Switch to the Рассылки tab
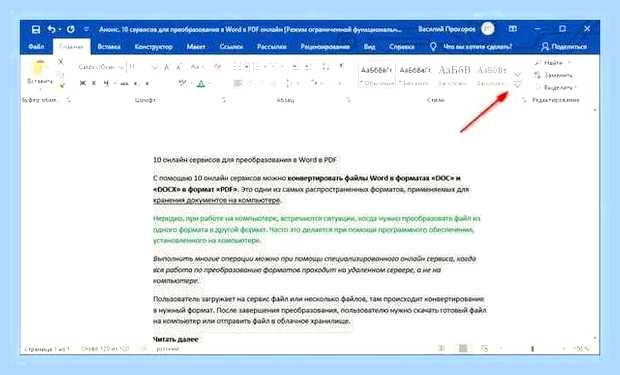Image resolution: width=620 pixels, height=375 pixels. (272, 47)
